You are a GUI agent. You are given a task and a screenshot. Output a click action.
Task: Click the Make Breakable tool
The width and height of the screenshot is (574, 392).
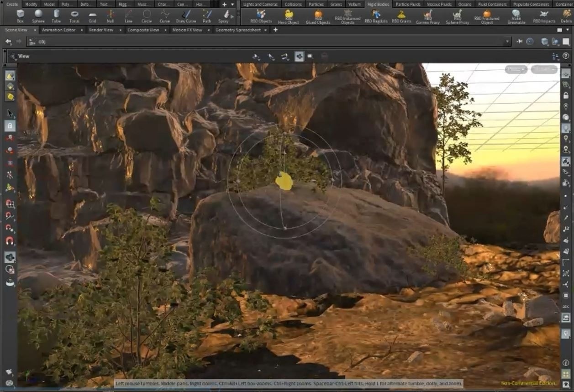[x=516, y=16]
